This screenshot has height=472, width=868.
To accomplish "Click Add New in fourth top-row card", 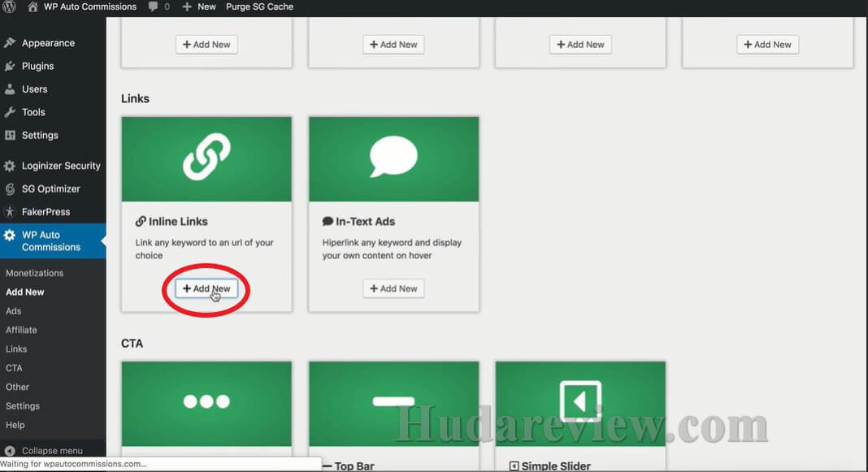I will click(768, 44).
